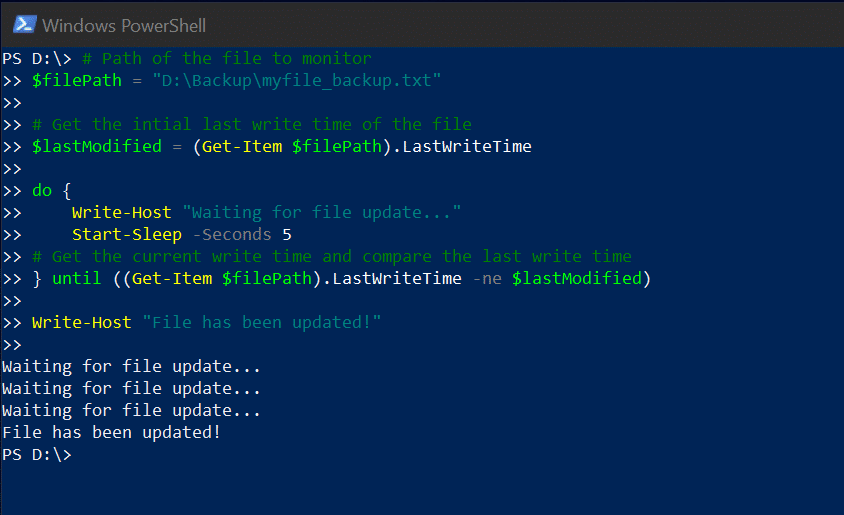Click the 'File has been updated!' output line
Screen dimensions: 844x515
pos(111,433)
